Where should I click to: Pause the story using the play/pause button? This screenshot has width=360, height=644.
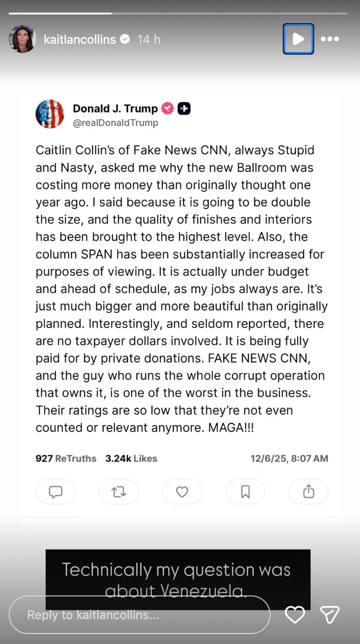[298, 39]
